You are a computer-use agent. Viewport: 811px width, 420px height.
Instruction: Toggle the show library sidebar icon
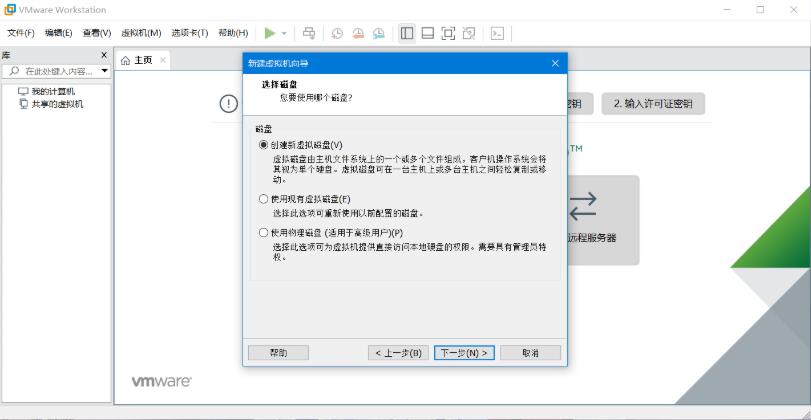[407, 33]
